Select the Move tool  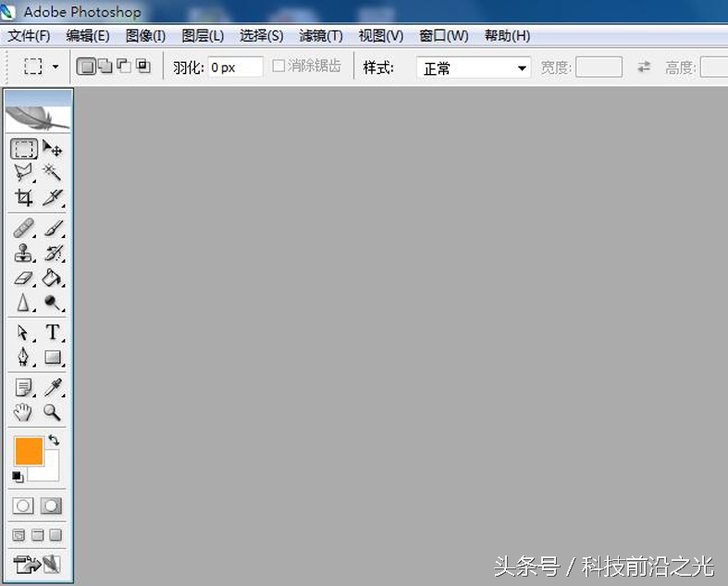pos(52,148)
